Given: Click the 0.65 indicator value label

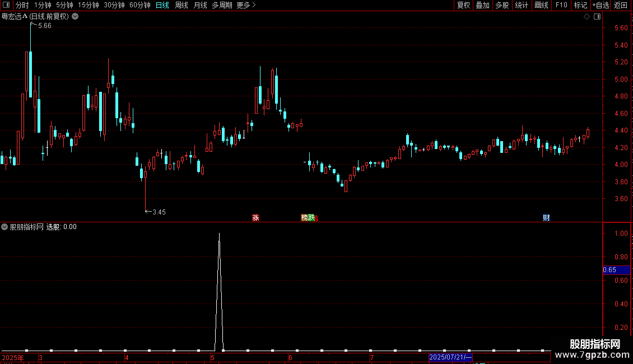Looking at the screenshot, I should (x=616, y=270).
